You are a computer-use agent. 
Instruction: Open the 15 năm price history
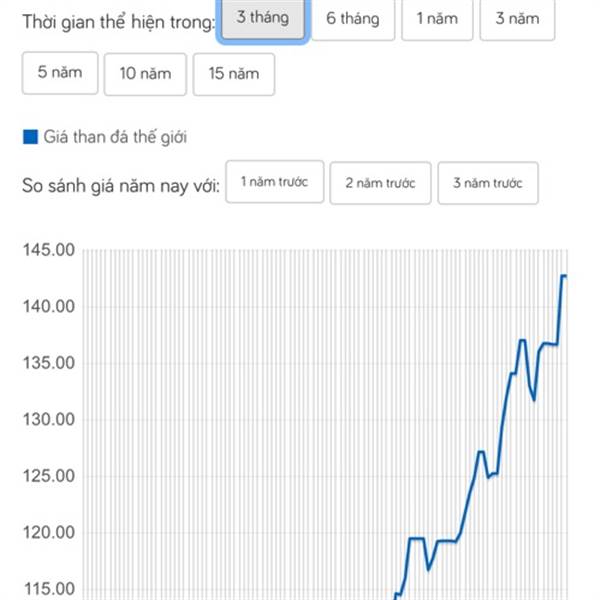tap(234, 74)
